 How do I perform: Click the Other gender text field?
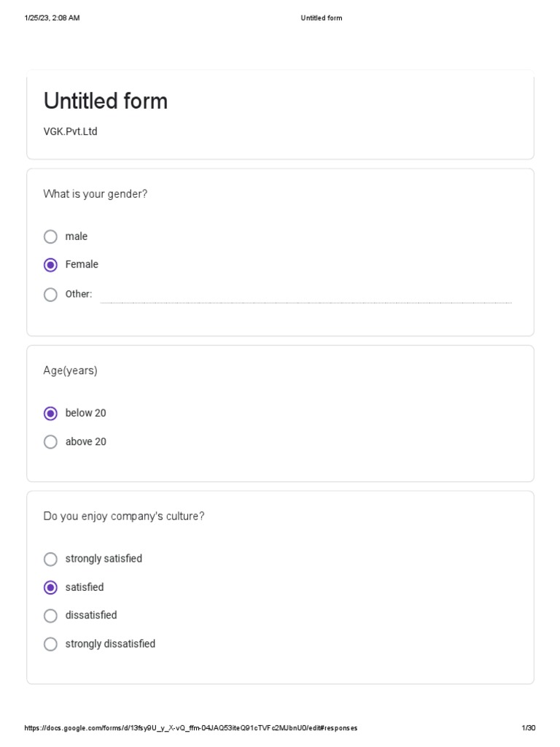click(306, 295)
